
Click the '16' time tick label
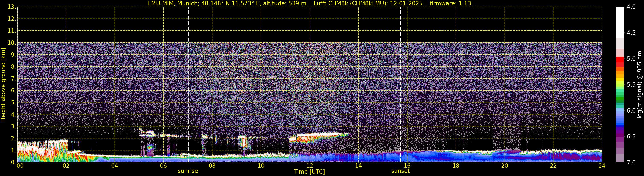pyautogui.click(x=407, y=166)
